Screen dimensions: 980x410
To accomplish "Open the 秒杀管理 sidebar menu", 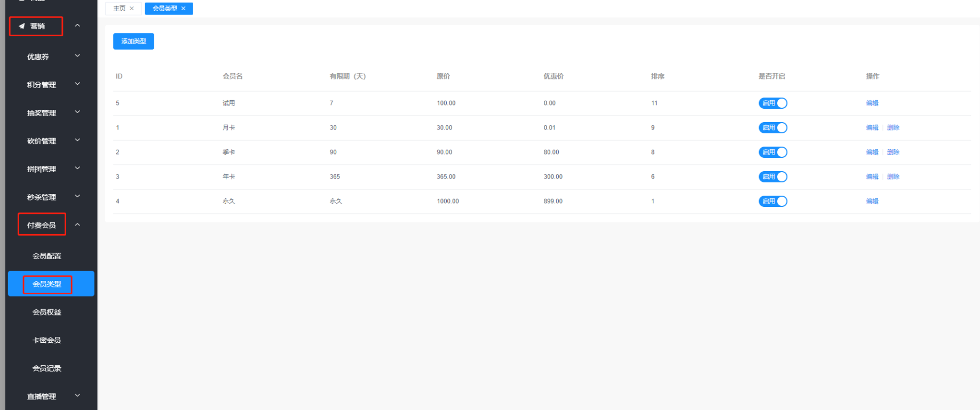I will (42, 197).
